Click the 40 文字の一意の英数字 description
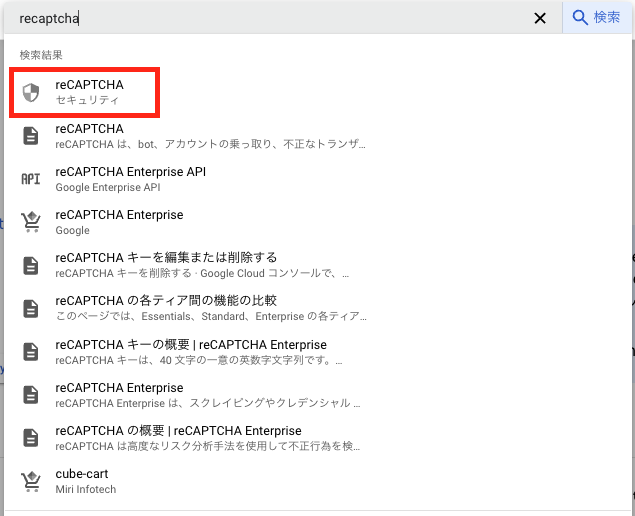Image resolution: width=635 pixels, height=516 pixels. (199, 360)
